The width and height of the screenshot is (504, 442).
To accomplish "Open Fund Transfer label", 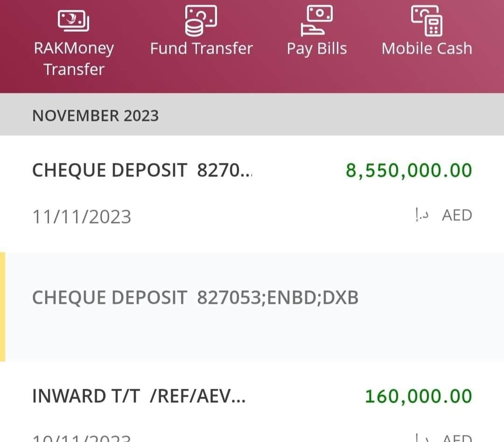I will click(202, 49).
